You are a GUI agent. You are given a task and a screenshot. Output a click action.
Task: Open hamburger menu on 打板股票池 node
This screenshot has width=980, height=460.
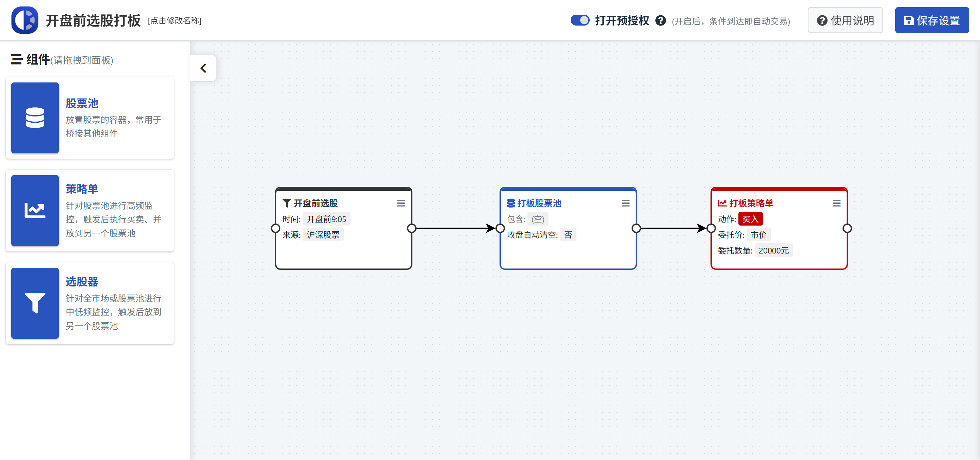coord(625,203)
